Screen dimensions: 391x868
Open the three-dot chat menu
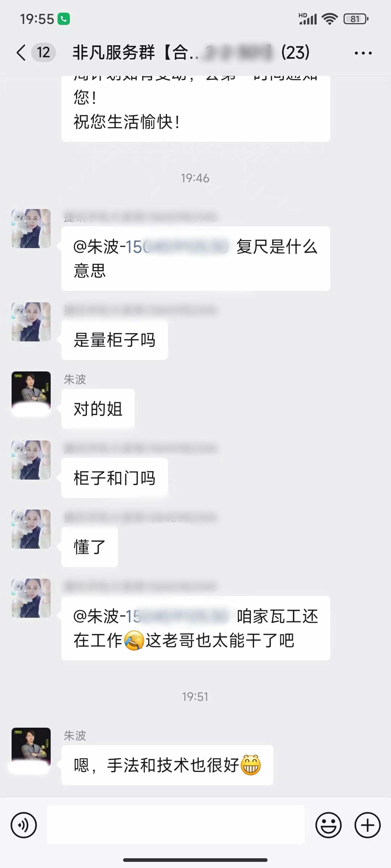[x=363, y=53]
